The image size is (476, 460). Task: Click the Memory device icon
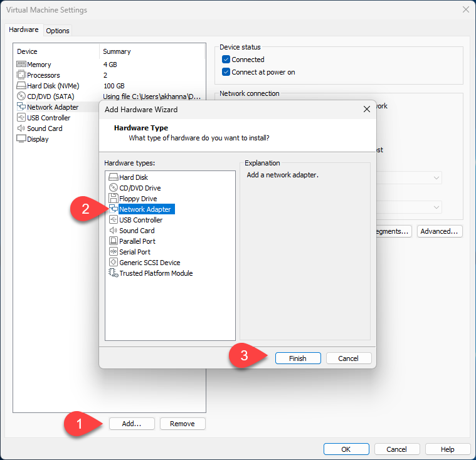coord(21,64)
